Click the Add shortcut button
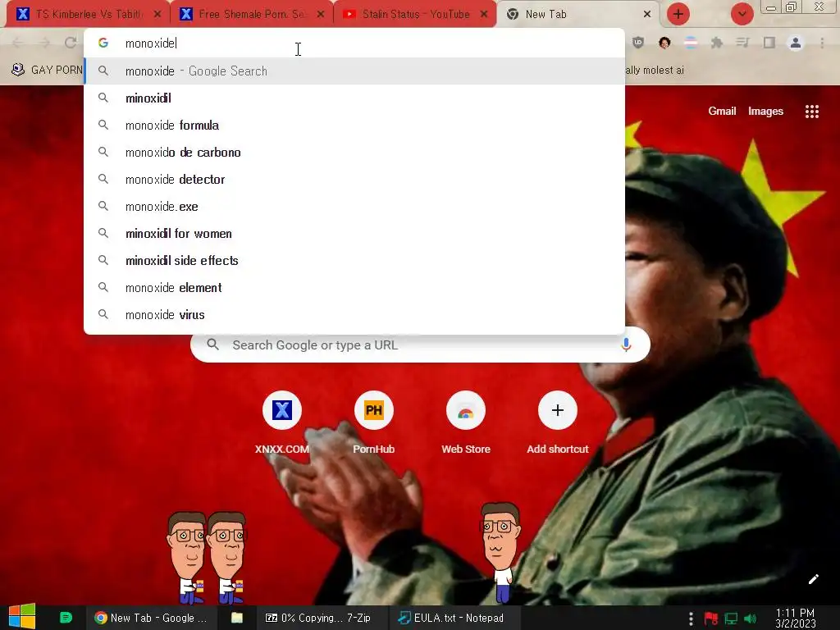The height and width of the screenshot is (630, 840). [557, 423]
